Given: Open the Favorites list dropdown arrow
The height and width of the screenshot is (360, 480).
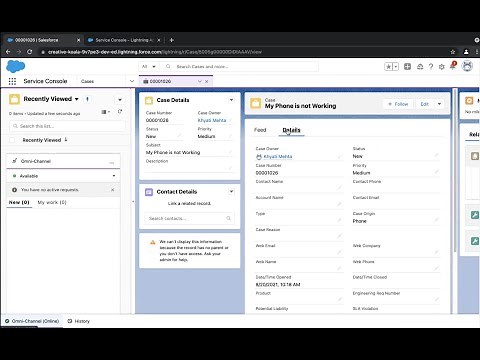Looking at the screenshot, I should coord(396,67).
